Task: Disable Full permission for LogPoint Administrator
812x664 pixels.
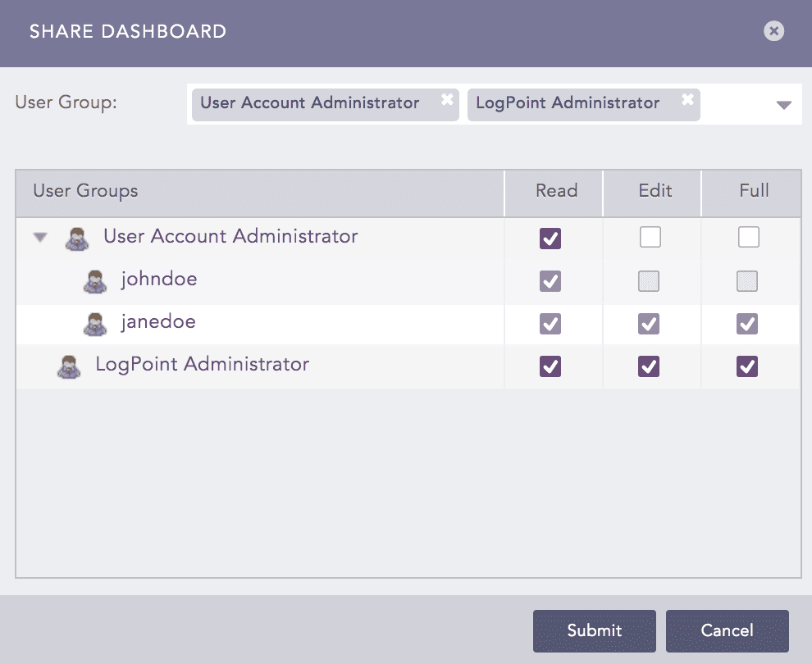Action: pos(747,366)
